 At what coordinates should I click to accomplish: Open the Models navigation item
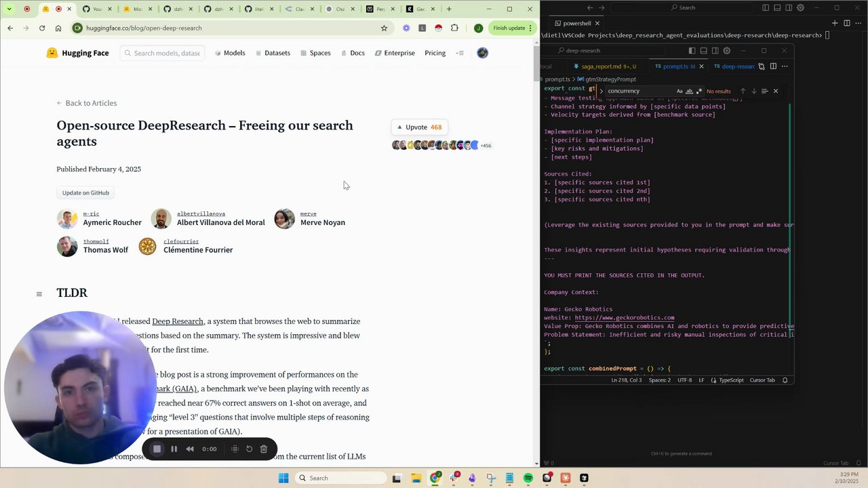tap(230, 53)
